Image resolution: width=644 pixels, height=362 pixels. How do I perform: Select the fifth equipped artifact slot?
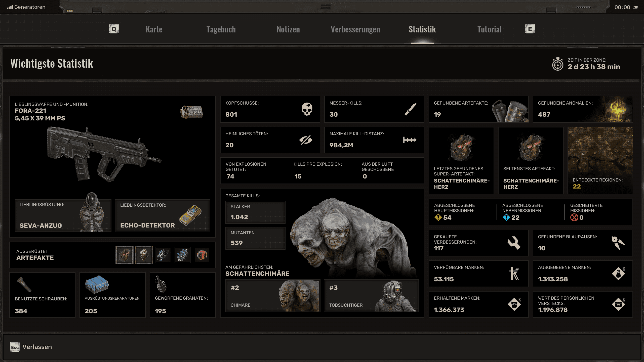click(x=202, y=255)
